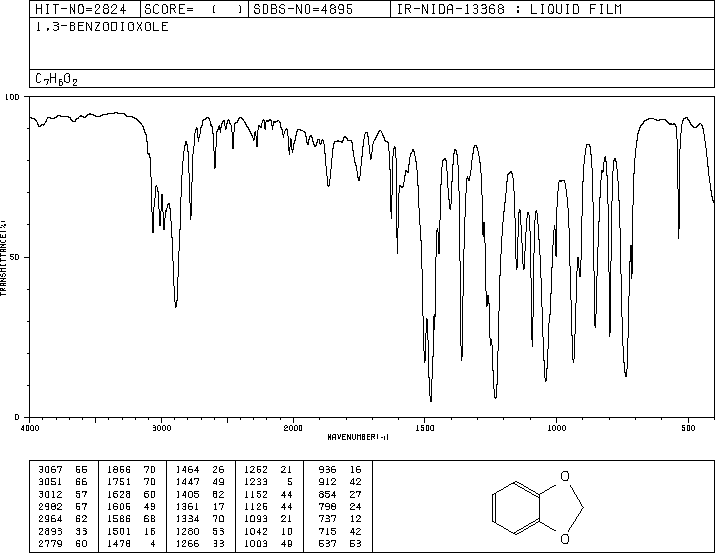Select peak table entry 3012
Image resolution: width=715 pixels, height=553 pixels.
click(x=50, y=494)
